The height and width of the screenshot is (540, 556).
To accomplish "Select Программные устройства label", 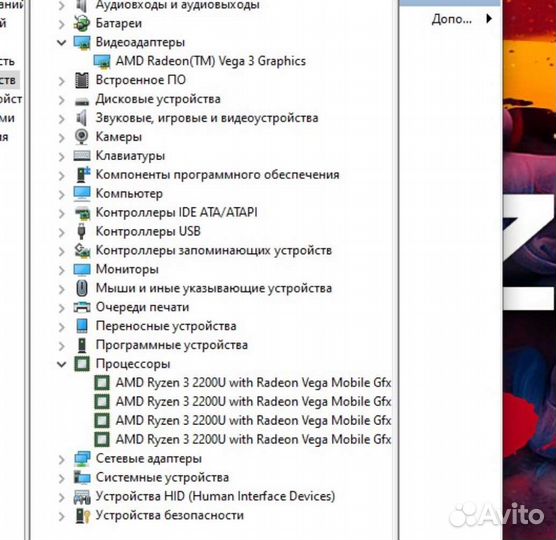I will click(172, 345).
